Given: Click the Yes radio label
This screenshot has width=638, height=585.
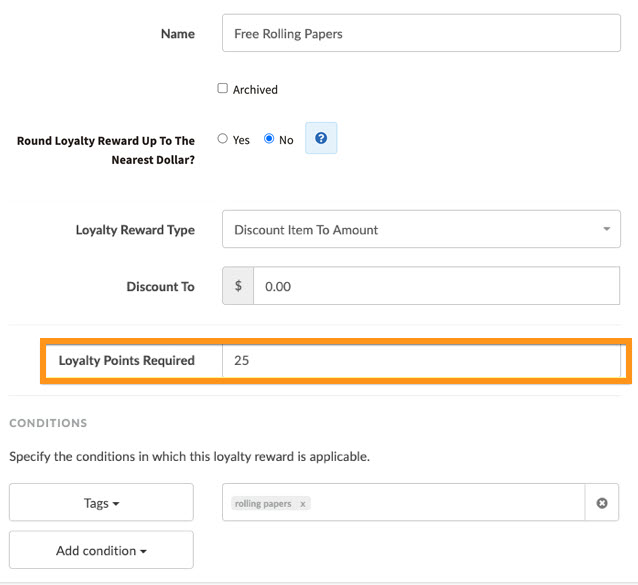Looking at the screenshot, I should [241, 140].
